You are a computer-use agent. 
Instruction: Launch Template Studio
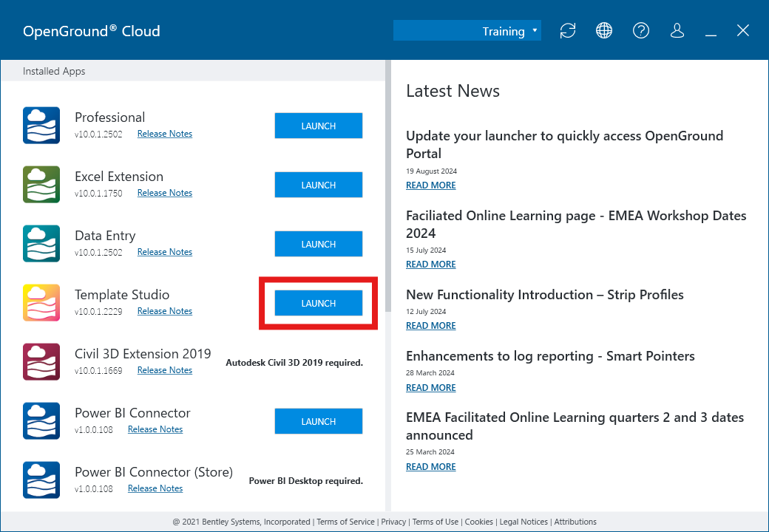click(318, 303)
